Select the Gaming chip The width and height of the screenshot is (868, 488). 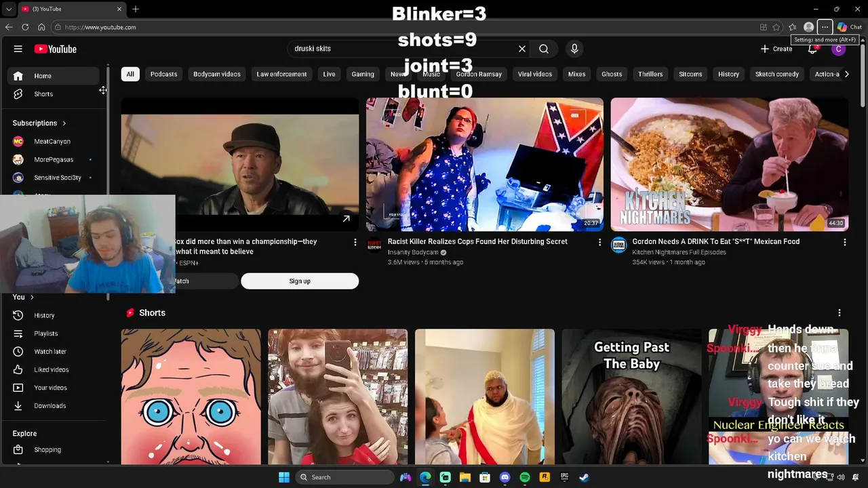pos(363,74)
